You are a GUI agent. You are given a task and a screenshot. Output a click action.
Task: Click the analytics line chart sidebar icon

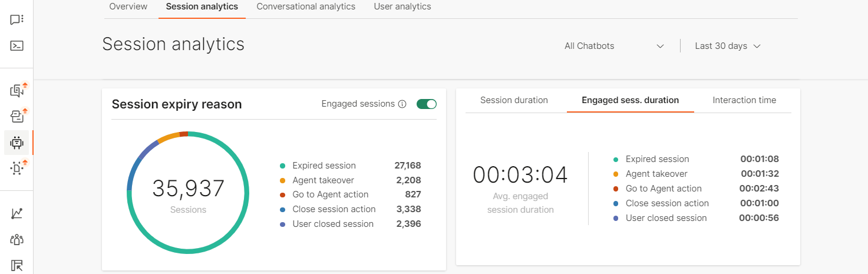point(16,213)
